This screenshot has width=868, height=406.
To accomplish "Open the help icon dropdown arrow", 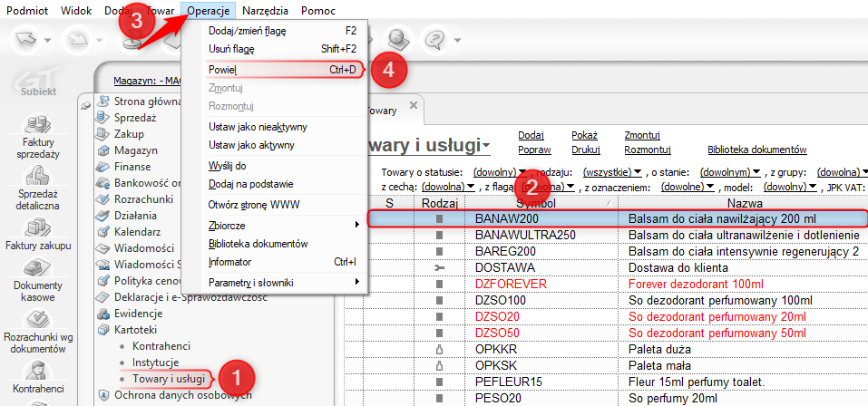I will [457, 41].
